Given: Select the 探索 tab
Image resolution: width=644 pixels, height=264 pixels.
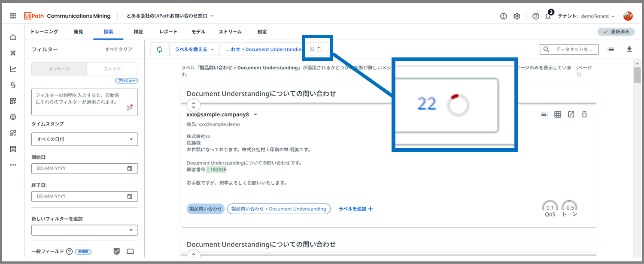Looking at the screenshot, I should (108, 32).
